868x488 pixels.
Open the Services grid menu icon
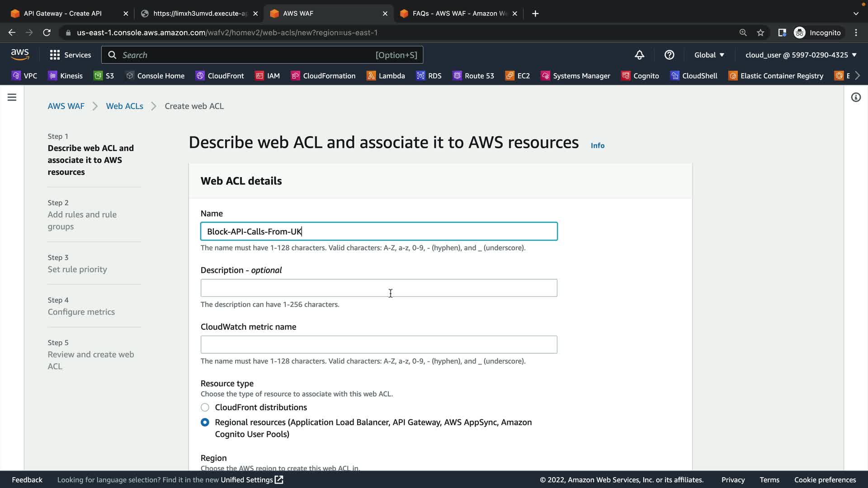pyautogui.click(x=55, y=55)
